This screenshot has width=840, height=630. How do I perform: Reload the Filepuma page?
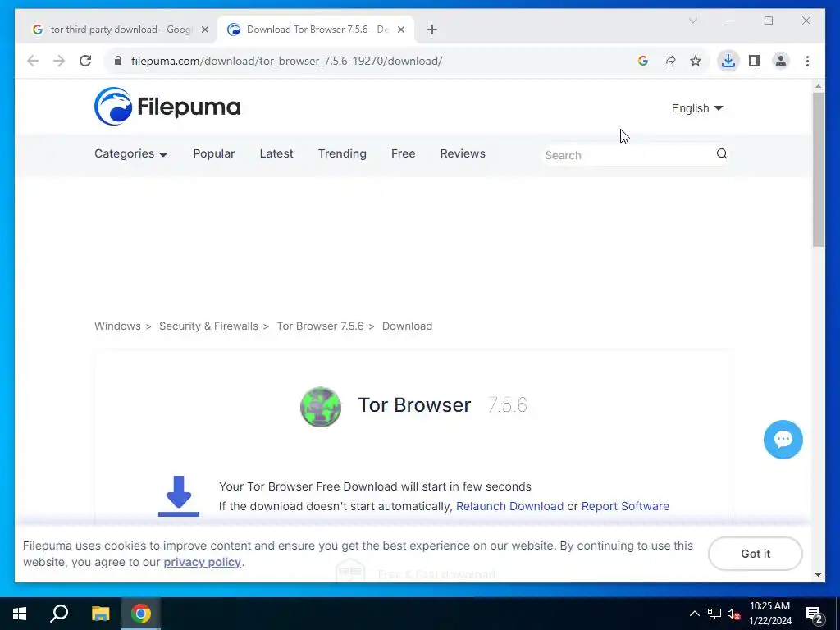pos(85,61)
